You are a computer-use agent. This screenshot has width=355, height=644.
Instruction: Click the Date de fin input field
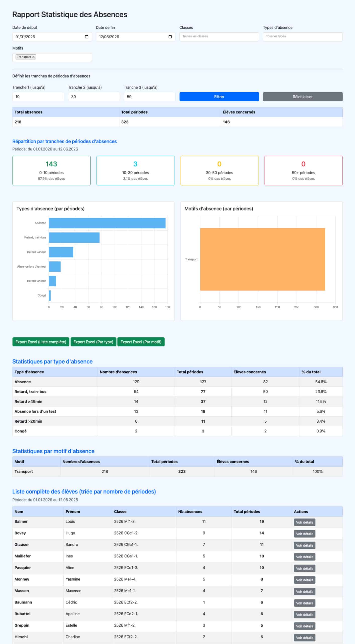[x=136, y=37]
